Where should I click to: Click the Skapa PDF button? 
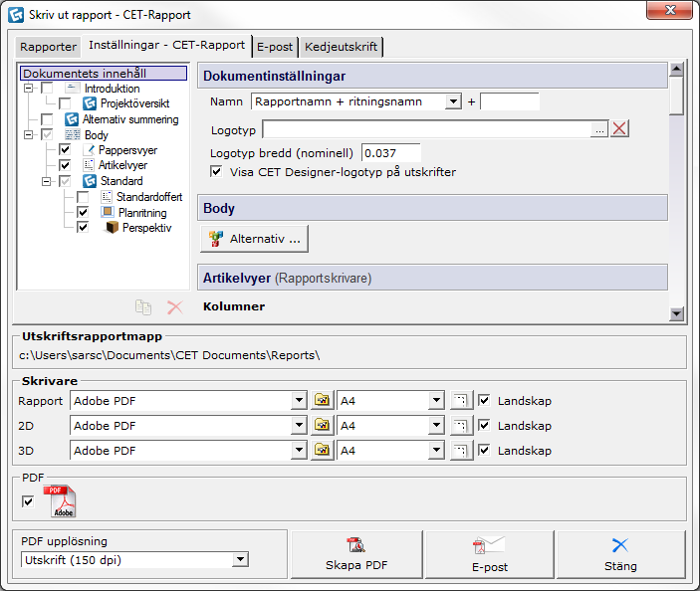[x=355, y=553]
